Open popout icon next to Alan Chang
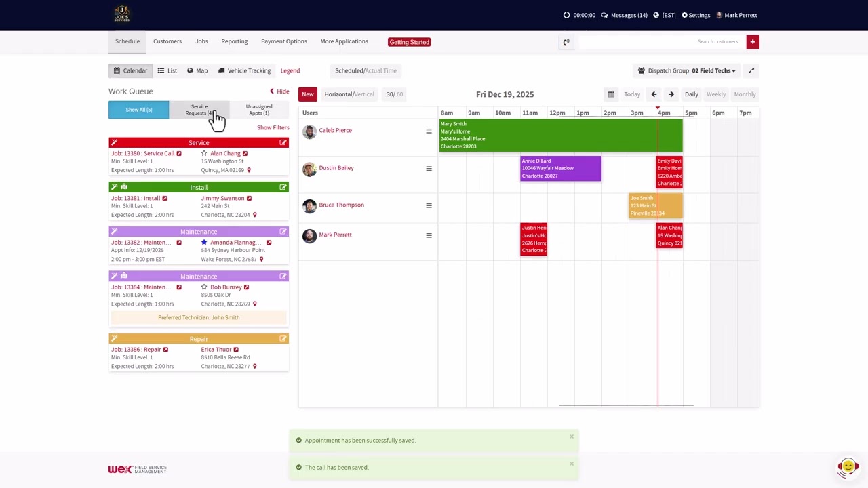Viewport: 868px width, 488px height. click(245, 153)
